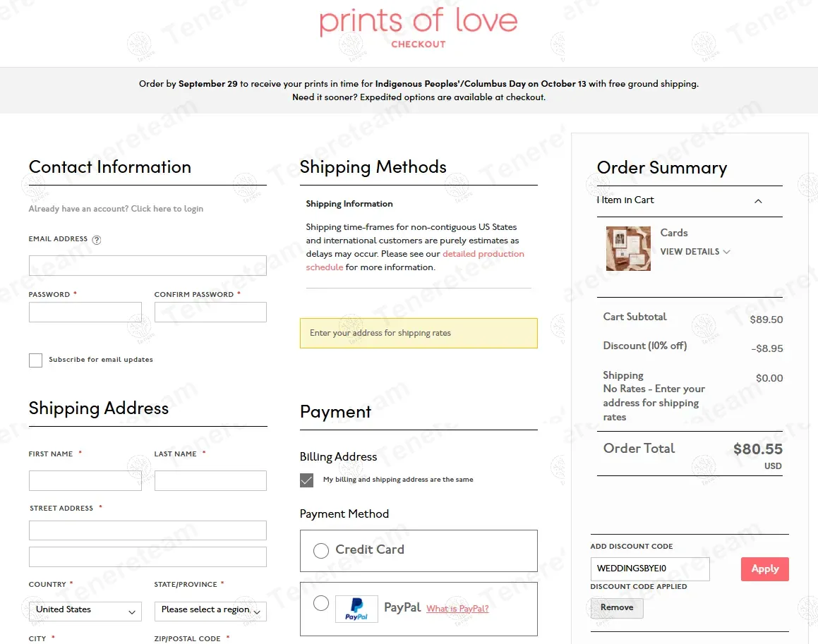
Task: Focus the Email Address input field
Action: (x=148, y=266)
